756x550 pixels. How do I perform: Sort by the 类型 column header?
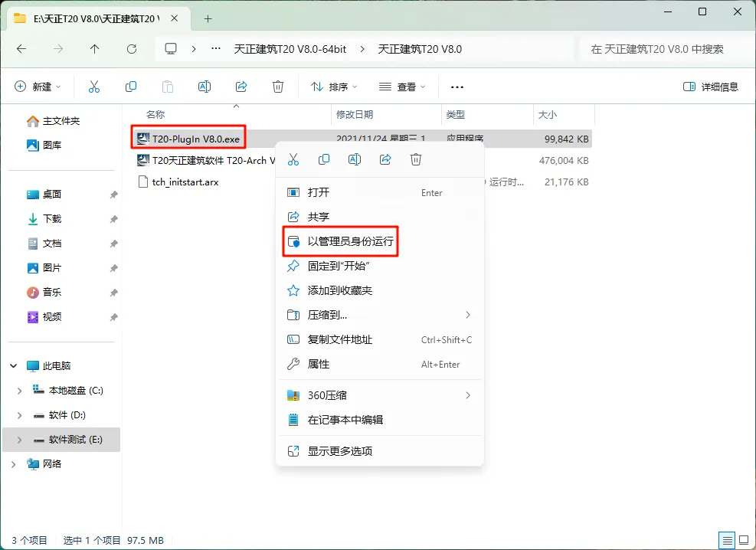(x=456, y=115)
